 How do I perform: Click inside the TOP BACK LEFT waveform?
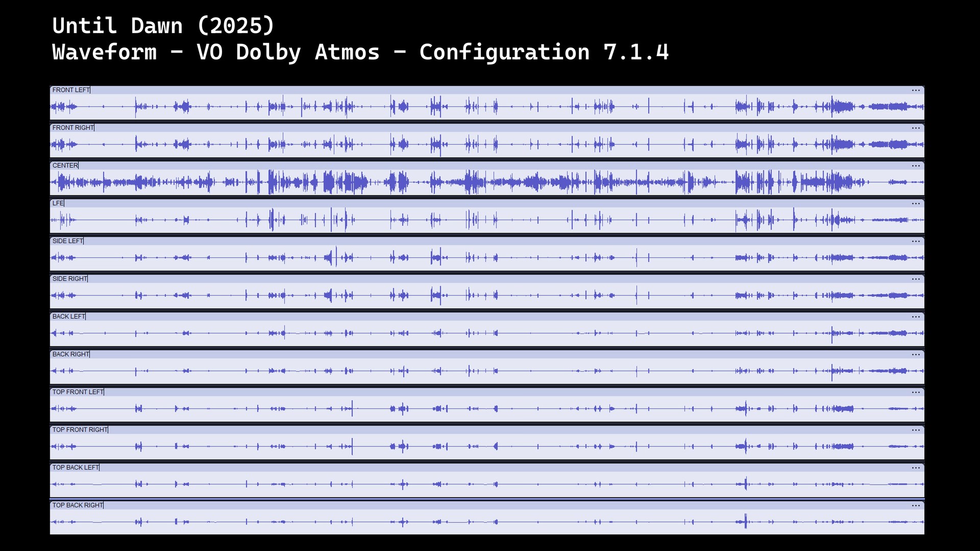[487, 484]
